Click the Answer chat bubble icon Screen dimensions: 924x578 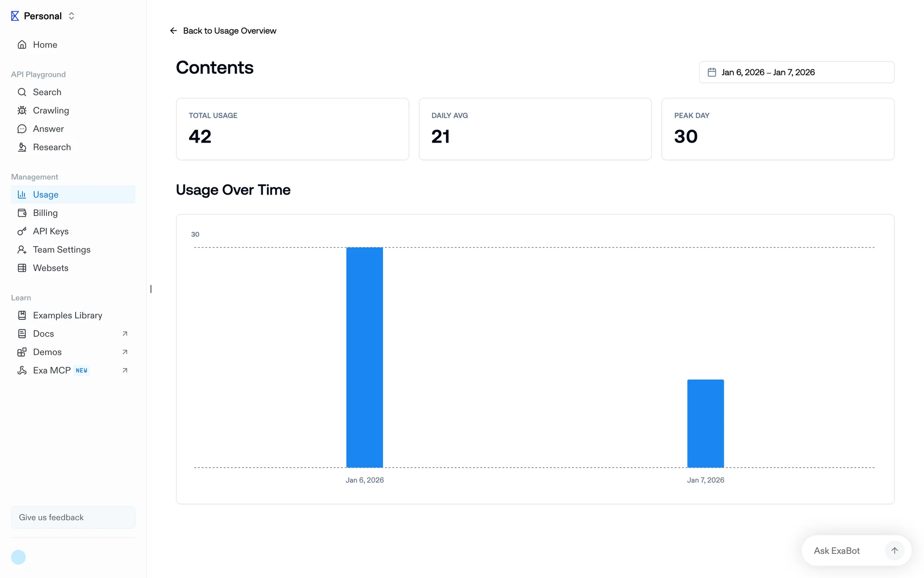[22, 129]
